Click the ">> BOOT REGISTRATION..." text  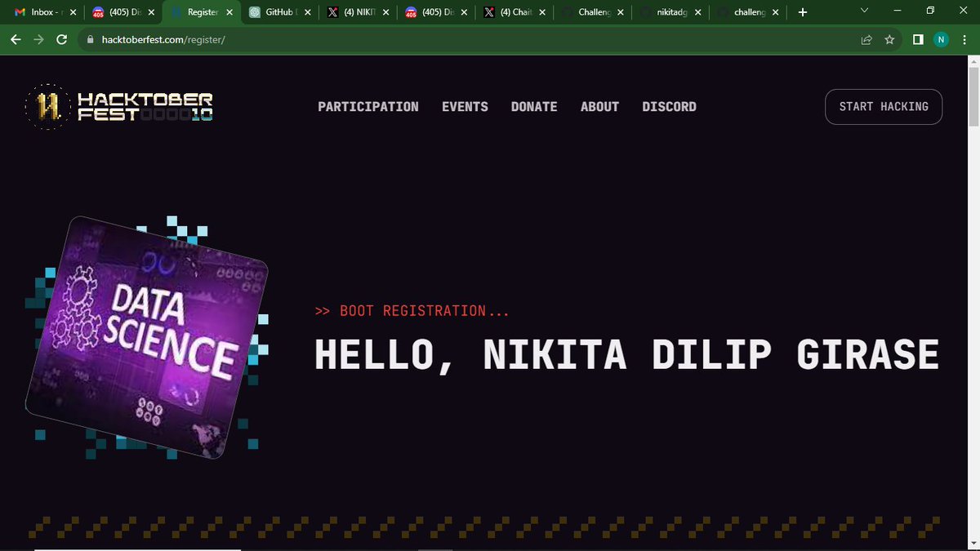coord(412,311)
